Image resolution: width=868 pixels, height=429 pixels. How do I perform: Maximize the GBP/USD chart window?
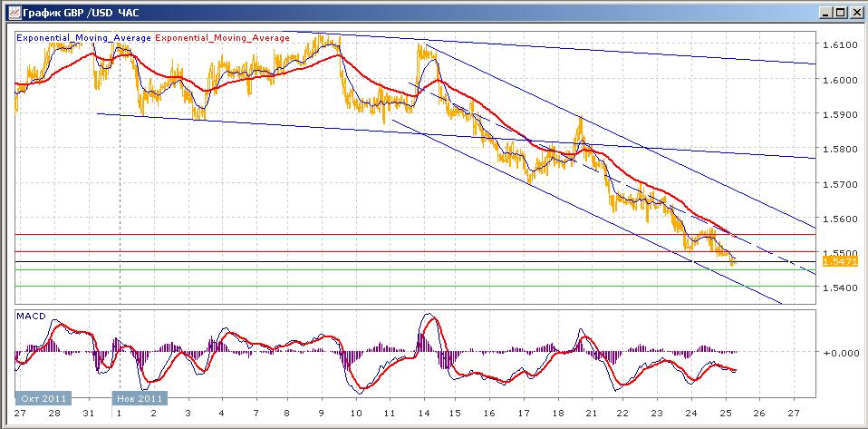[x=840, y=12]
